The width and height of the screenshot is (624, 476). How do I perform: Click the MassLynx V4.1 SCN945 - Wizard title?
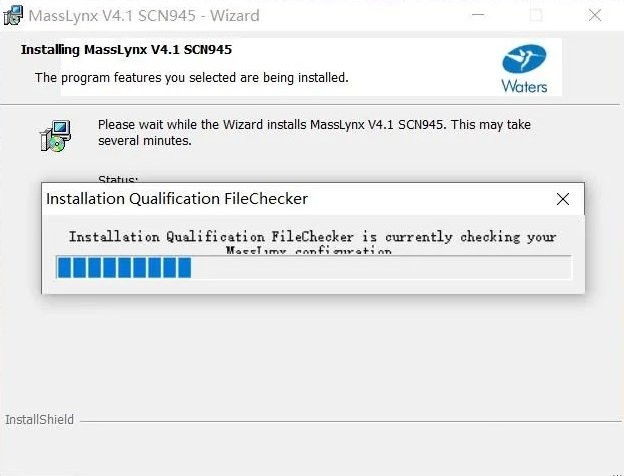144,16
